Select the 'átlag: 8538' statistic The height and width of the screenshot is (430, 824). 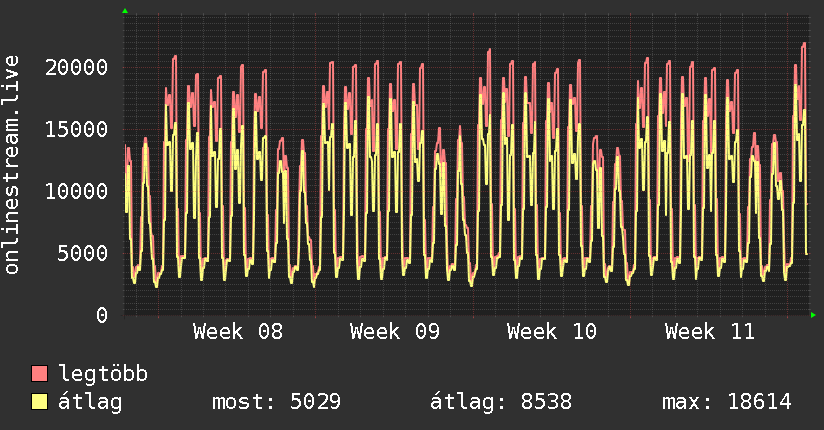pyautogui.click(x=501, y=402)
